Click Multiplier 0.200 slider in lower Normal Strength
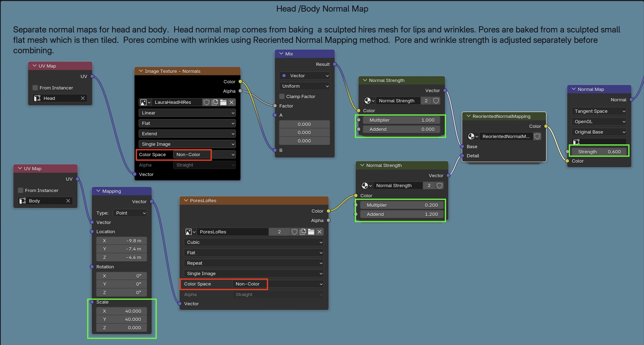Screen dimensions: 644x345 (x=402, y=205)
